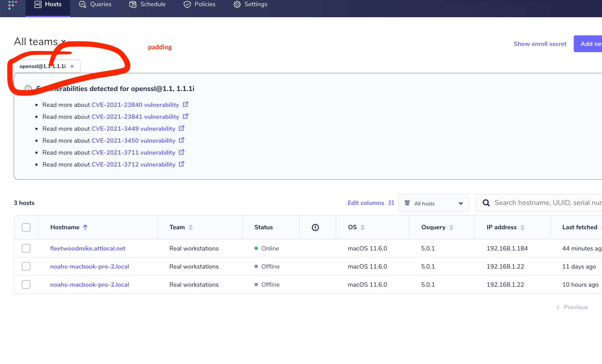Click external link icon beside CVE-2021-3449
The width and height of the screenshot is (602, 364).
coord(182,128)
